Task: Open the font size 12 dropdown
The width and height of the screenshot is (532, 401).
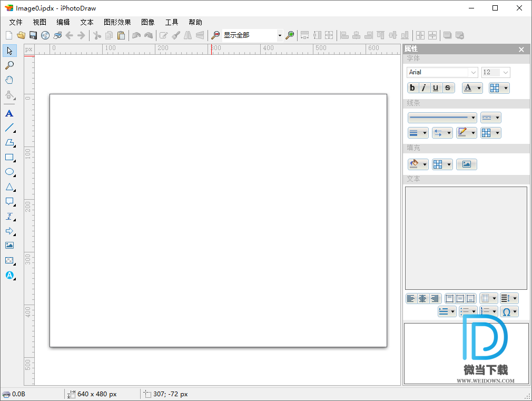Action: point(505,72)
